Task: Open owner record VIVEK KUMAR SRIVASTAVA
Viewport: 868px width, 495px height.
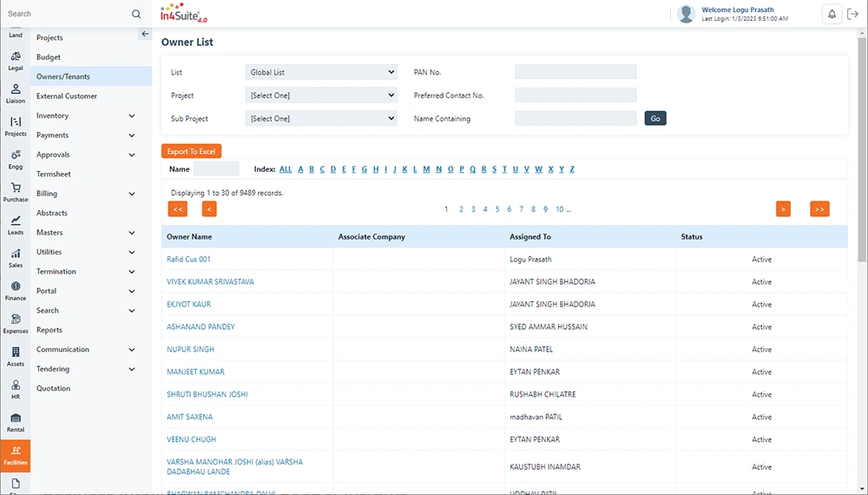Action: [210, 282]
